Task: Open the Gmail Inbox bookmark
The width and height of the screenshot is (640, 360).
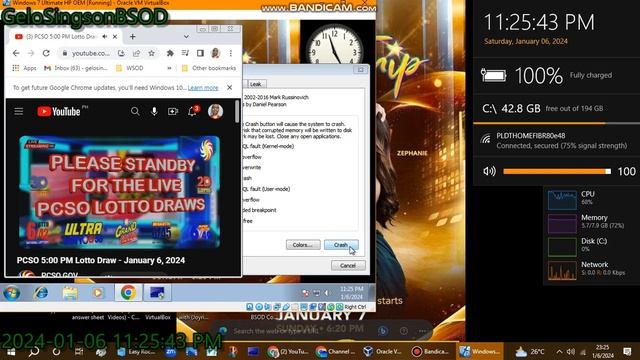Action: coord(76,68)
